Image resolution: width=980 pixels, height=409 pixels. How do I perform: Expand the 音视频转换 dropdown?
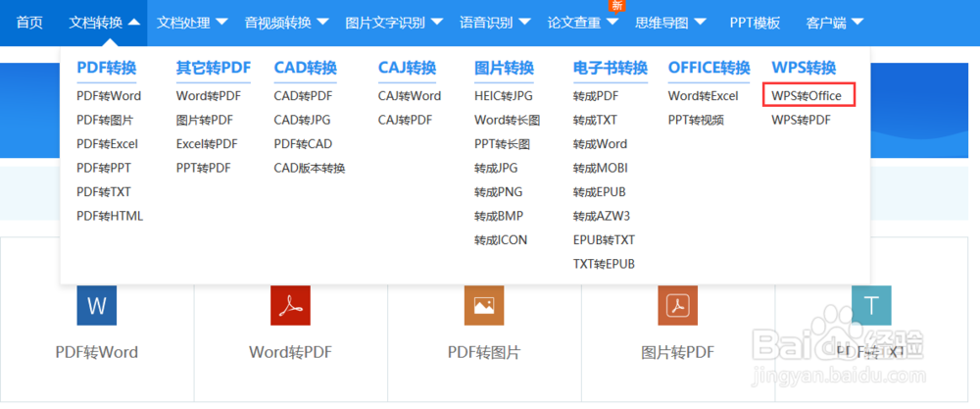coord(322,24)
